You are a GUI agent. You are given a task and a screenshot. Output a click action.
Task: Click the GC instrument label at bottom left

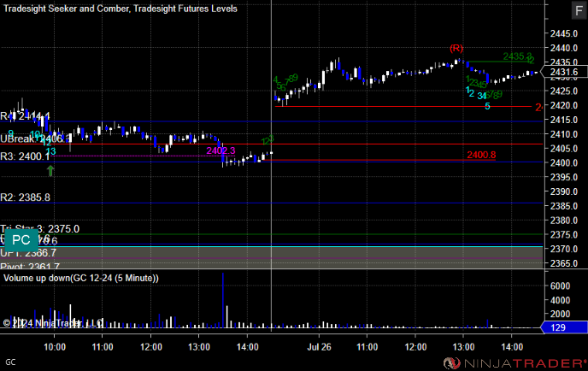pos(10,362)
